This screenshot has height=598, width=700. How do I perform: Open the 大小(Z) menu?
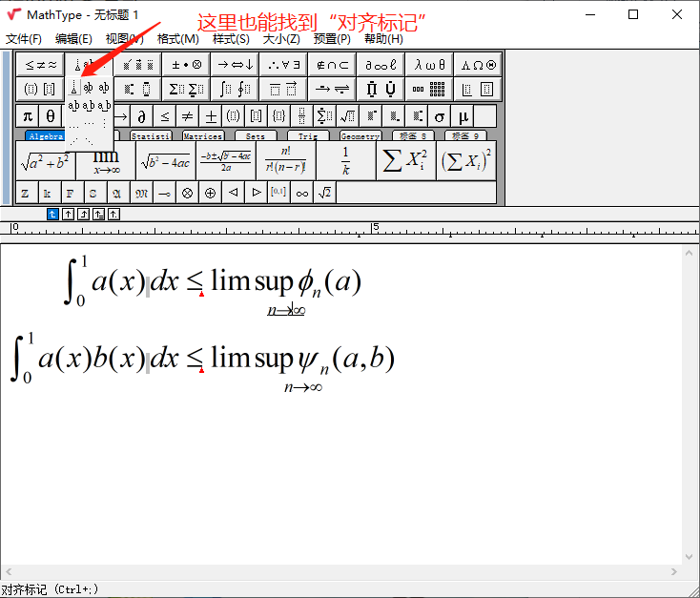point(281,39)
